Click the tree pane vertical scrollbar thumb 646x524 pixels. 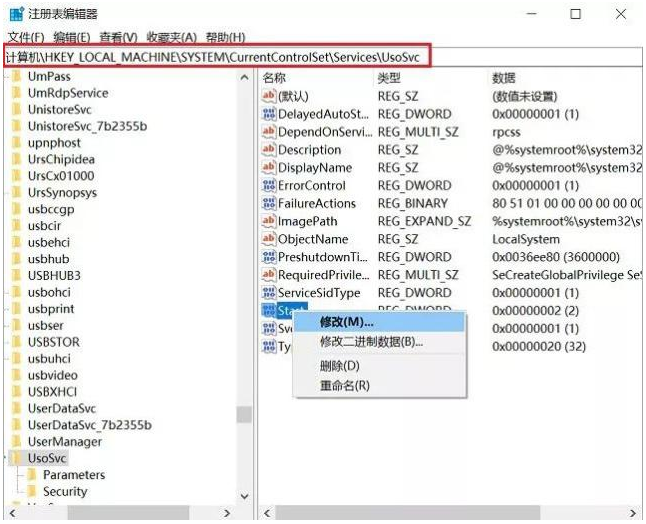tap(244, 414)
